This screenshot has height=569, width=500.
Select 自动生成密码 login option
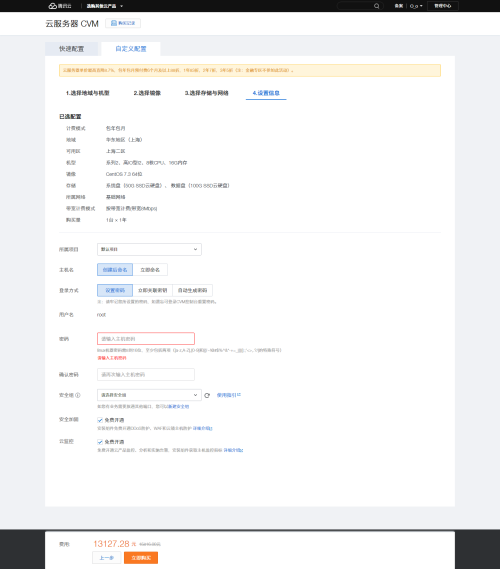tap(192, 290)
